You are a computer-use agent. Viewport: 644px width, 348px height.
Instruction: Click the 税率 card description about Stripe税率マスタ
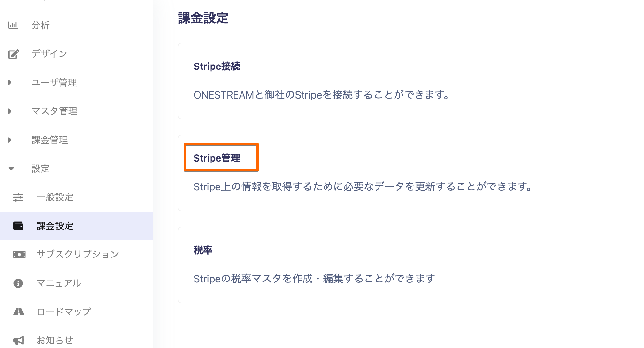tap(314, 279)
